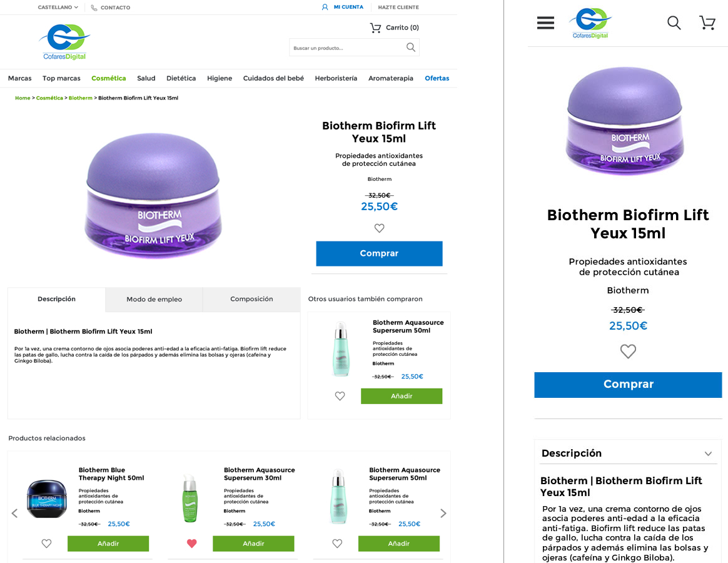Toggle wishlist heart under the desktop product price

[x=379, y=228]
